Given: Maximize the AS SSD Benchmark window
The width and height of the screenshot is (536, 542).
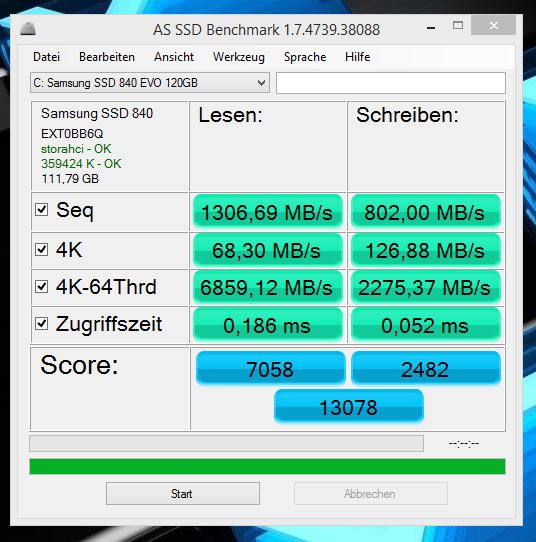Looking at the screenshot, I should click(458, 25).
